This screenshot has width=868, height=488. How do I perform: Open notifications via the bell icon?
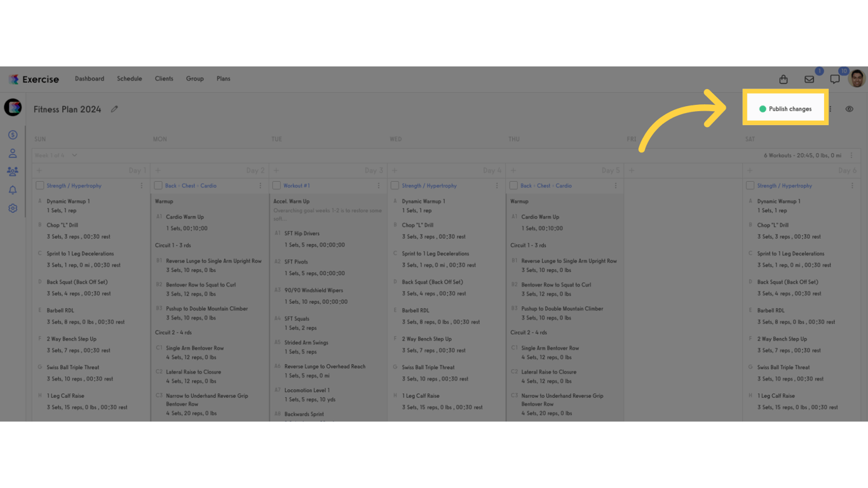12,189
